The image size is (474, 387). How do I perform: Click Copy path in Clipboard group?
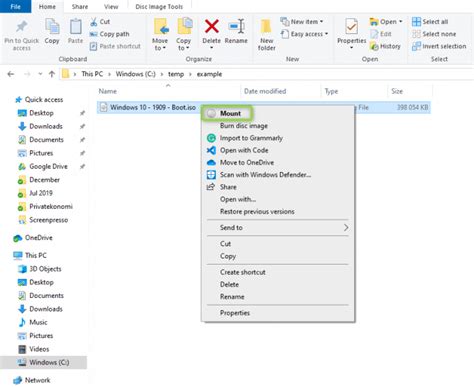coord(109,34)
